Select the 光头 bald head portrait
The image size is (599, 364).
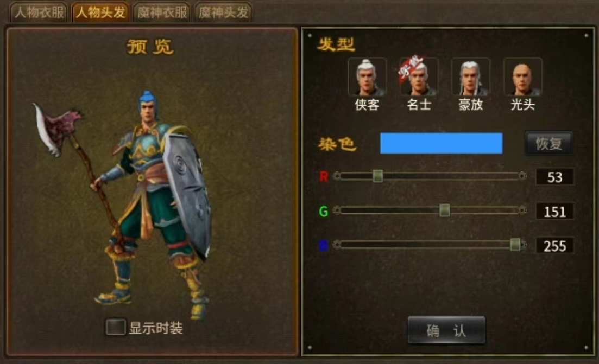point(522,76)
